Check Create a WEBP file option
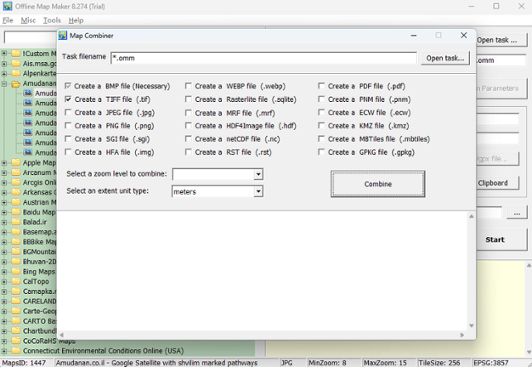Viewport: 532px width, 367px height. [x=188, y=86]
